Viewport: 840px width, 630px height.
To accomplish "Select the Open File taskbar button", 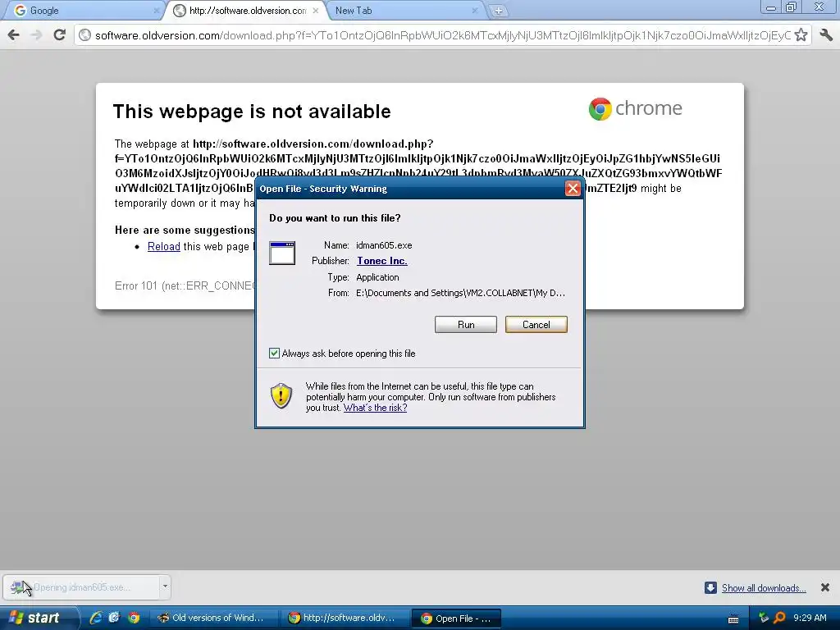I will tap(456, 619).
